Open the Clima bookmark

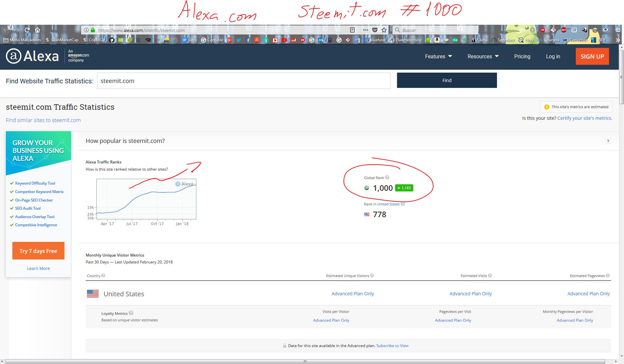[x=480, y=40]
